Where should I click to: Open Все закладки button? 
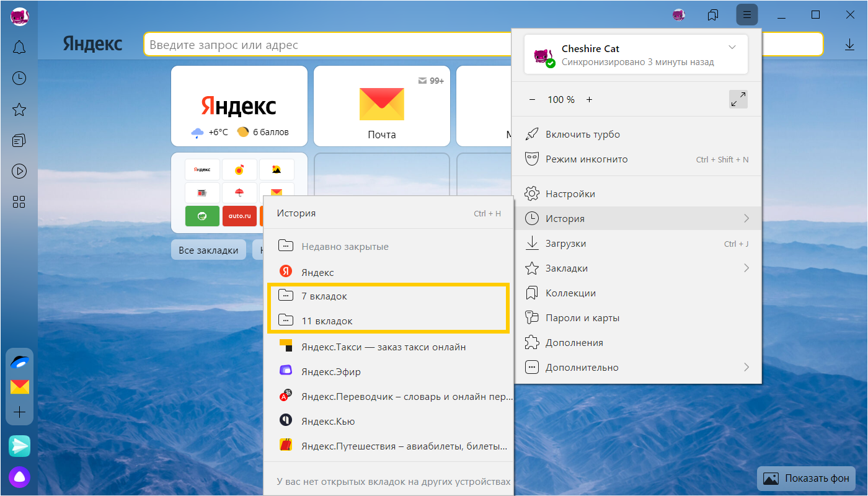click(208, 250)
